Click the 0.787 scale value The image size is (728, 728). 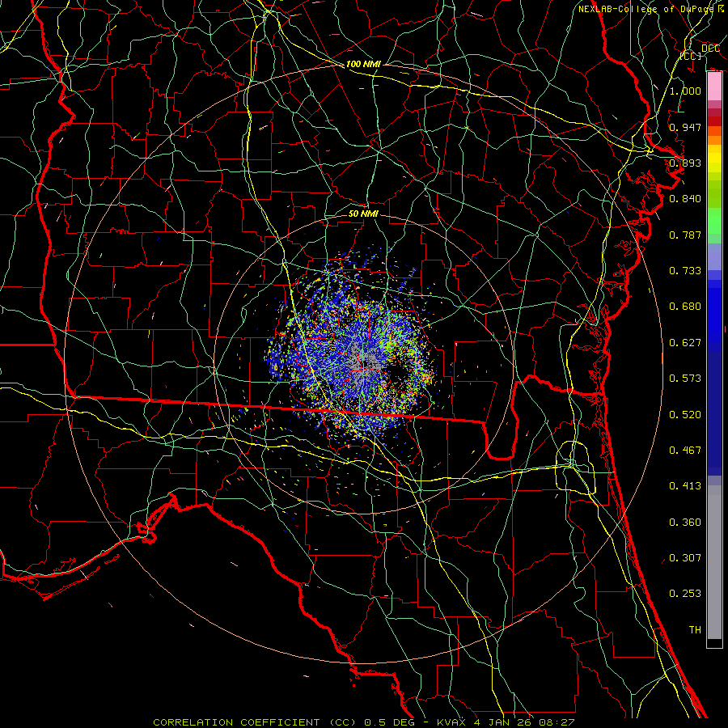coord(685,235)
